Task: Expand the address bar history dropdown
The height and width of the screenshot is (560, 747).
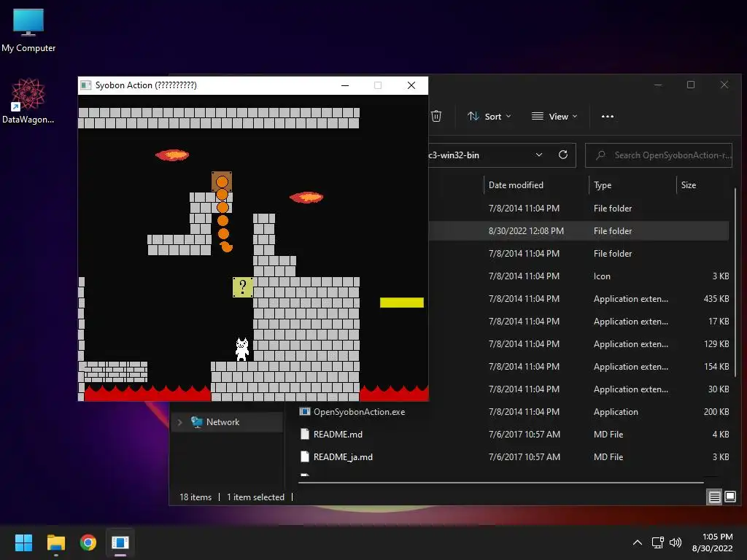Action: click(x=539, y=155)
